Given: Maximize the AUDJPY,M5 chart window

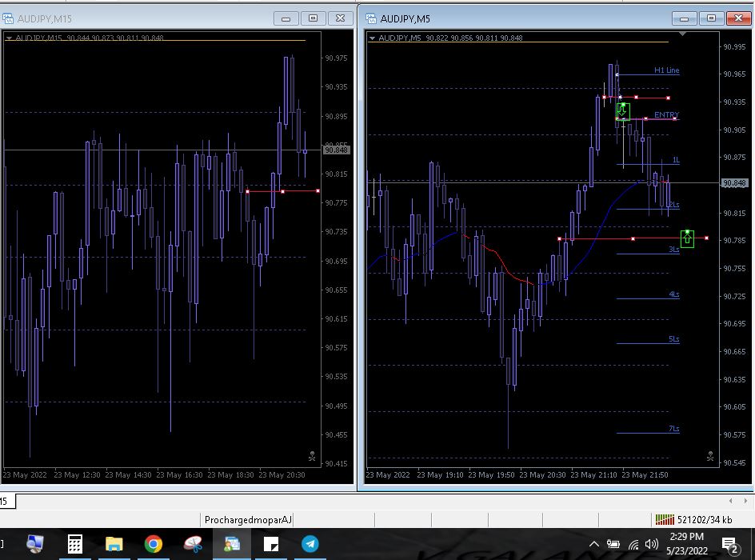Looking at the screenshot, I should tap(711, 18).
